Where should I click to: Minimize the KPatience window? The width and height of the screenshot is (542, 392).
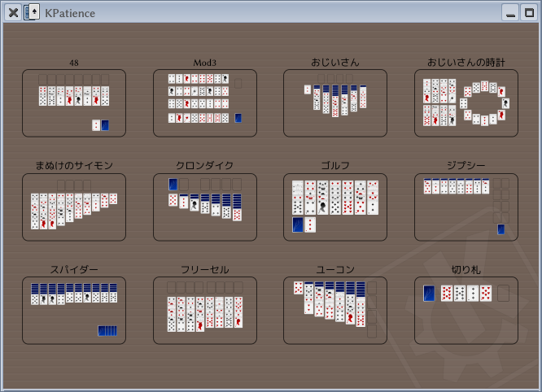(x=510, y=13)
